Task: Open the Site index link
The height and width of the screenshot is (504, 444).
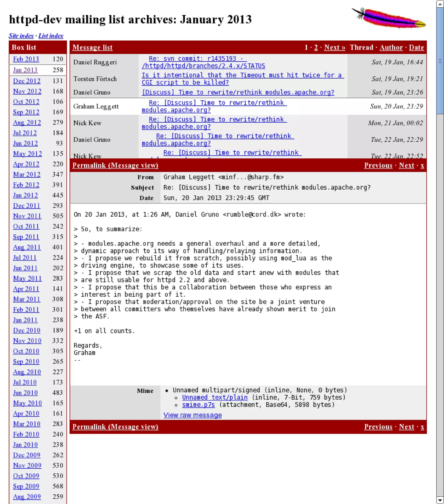Action: point(21,36)
